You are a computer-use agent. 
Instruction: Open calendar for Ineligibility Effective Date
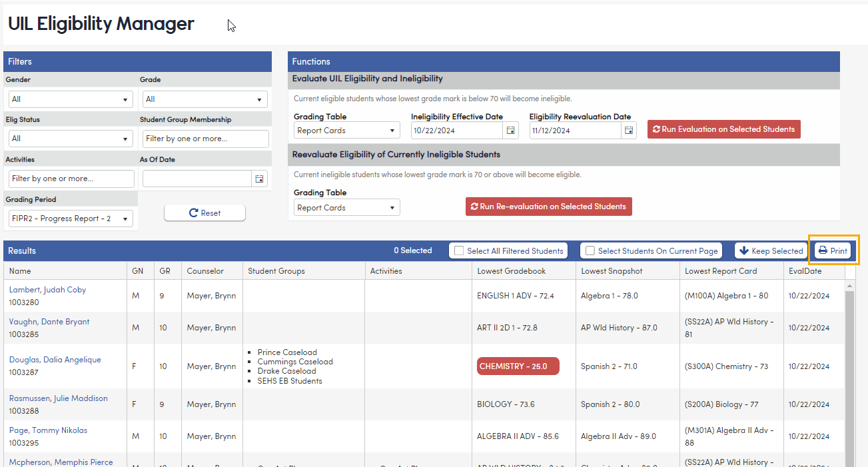(511, 131)
